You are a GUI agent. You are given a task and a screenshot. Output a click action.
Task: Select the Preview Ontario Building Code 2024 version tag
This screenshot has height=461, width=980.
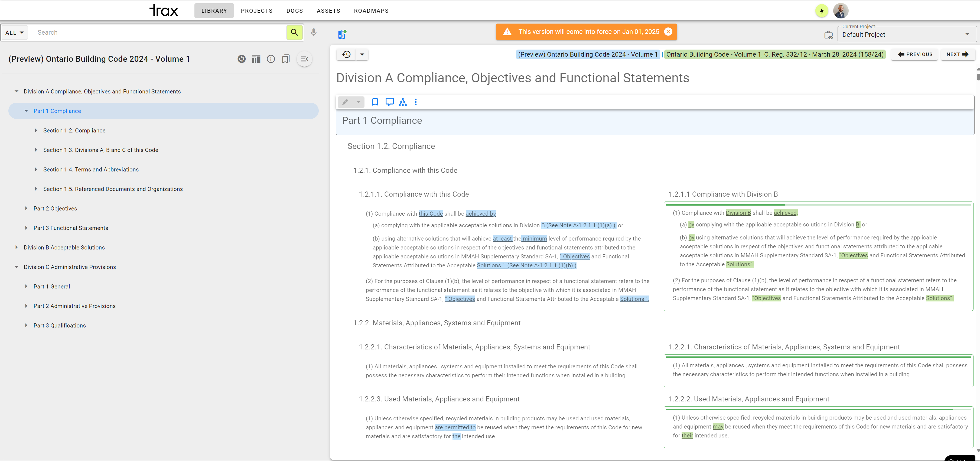588,54
